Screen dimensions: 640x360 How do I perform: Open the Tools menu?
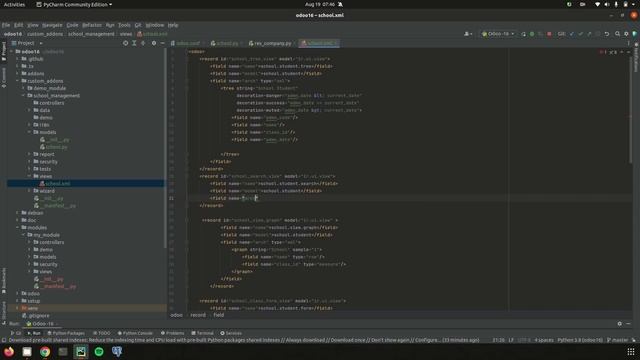(x=124, y=25)
